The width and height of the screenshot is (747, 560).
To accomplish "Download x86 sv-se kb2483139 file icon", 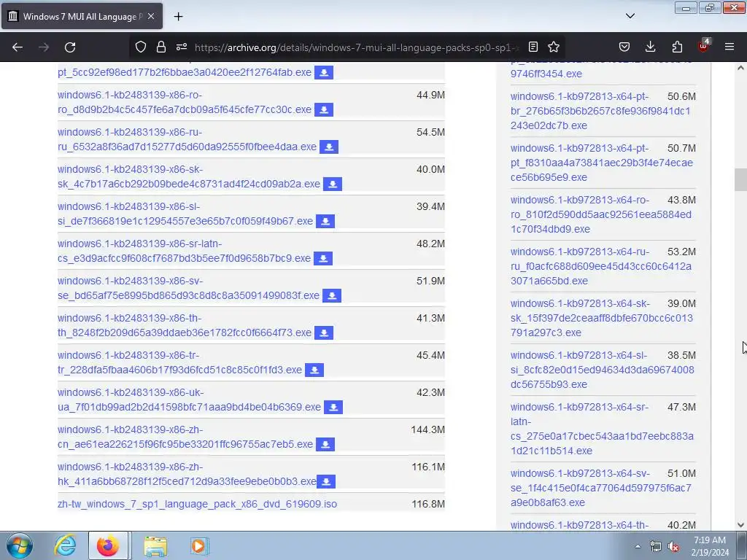I will [x=332, y=295].
